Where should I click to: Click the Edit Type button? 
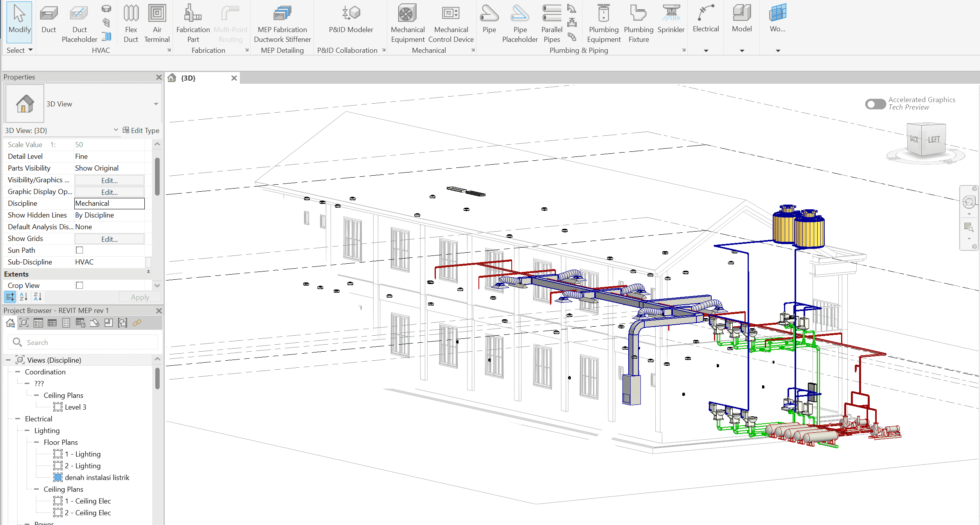tap(141, 130)
